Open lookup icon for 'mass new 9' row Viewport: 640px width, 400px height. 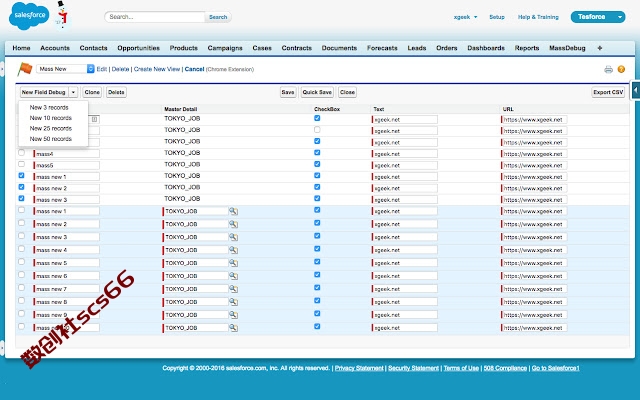click(x=233, y=315)
